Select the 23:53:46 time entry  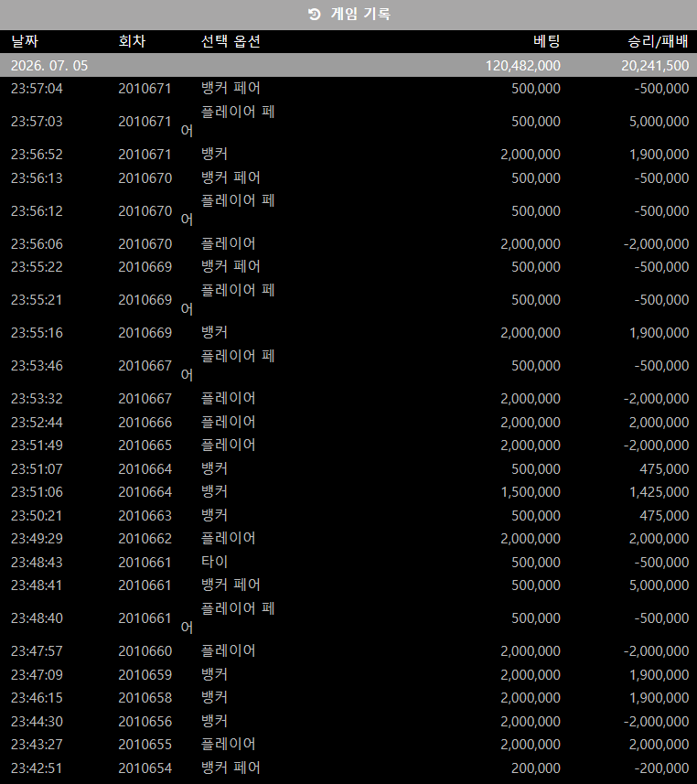point(37,366)
